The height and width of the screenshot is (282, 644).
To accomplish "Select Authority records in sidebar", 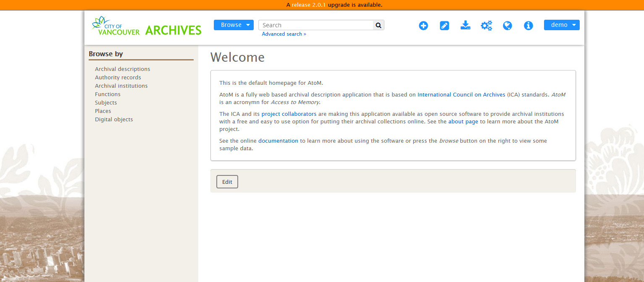I will [x=118, y=78].
